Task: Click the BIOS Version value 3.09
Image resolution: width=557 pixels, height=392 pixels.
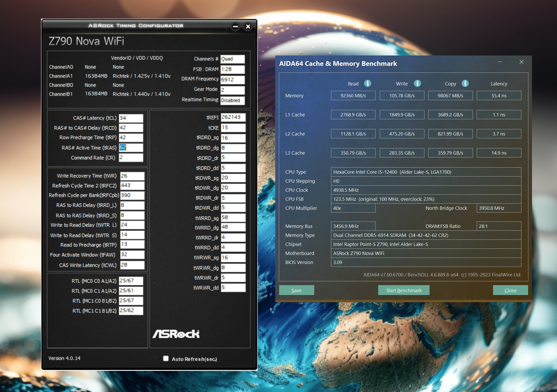Action: 426,262
